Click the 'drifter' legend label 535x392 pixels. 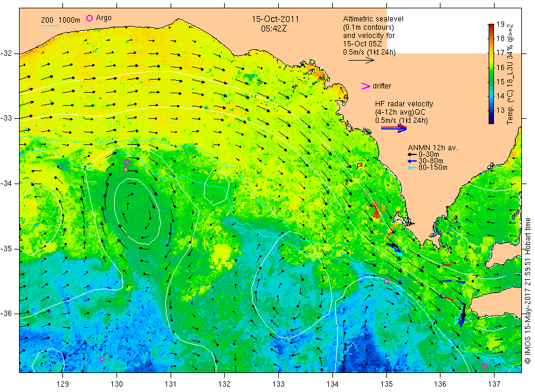[382, 86]
